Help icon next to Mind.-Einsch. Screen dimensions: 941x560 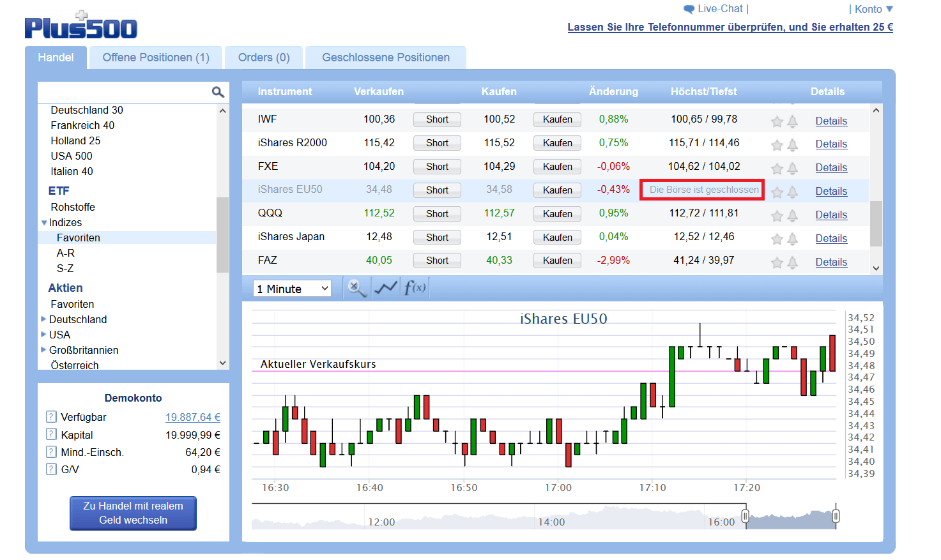click(x=51, y=451)
